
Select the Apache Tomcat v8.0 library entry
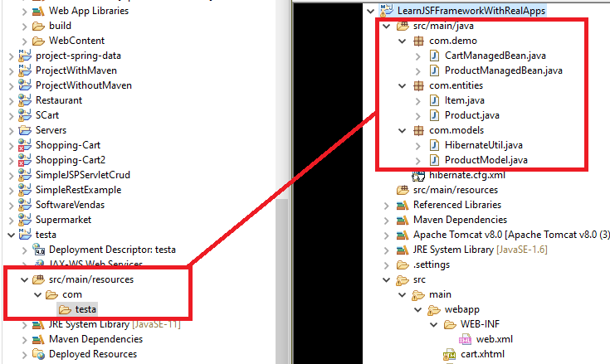511,235
